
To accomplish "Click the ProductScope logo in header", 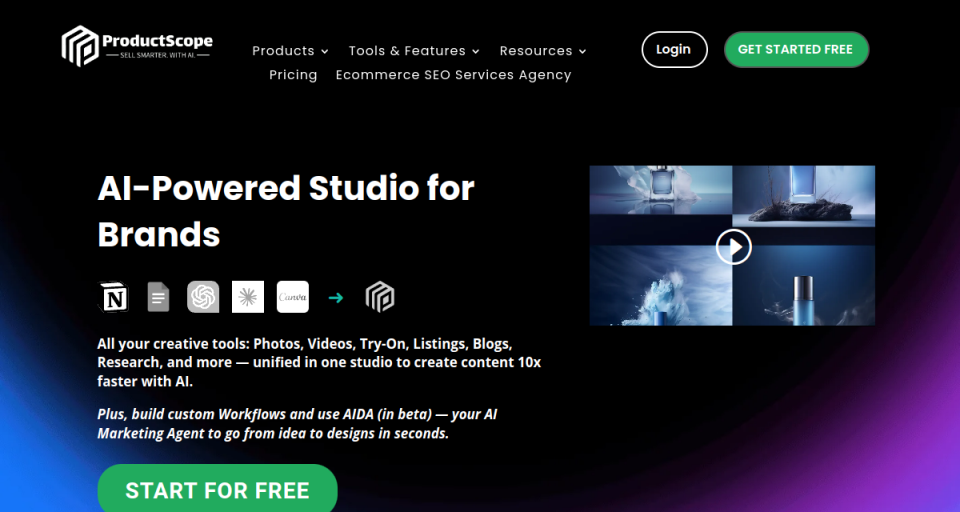I will coord(137,46).
